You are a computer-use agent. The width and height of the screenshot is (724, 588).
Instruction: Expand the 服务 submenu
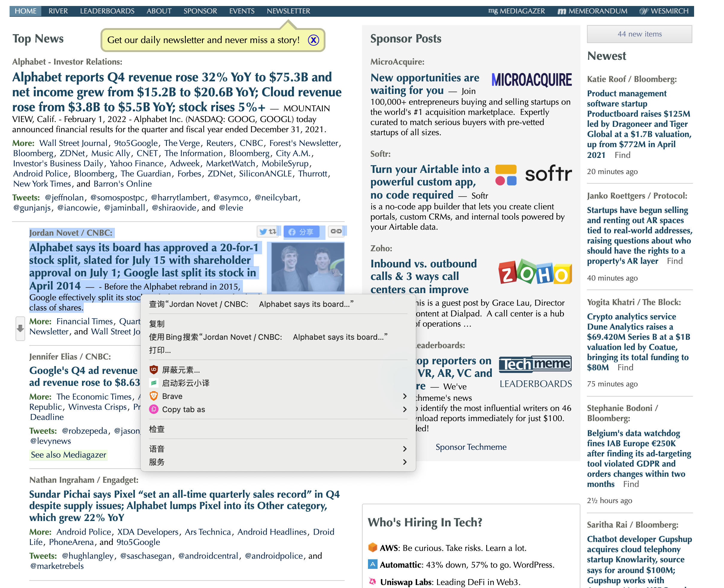(404, 462)
